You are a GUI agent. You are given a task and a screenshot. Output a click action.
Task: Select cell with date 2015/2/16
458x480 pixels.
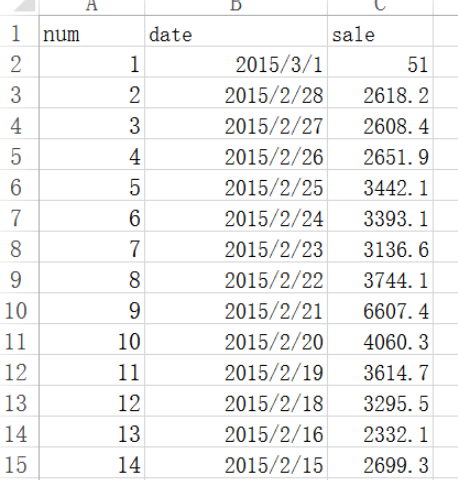click(x=236, y=432)
